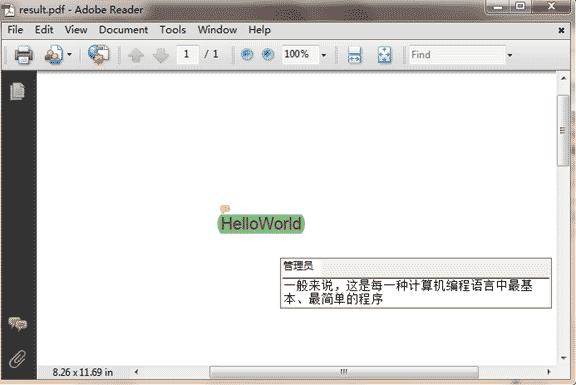
Task: Click the horizontal scrollbar thumb
Action: [344, 372]
